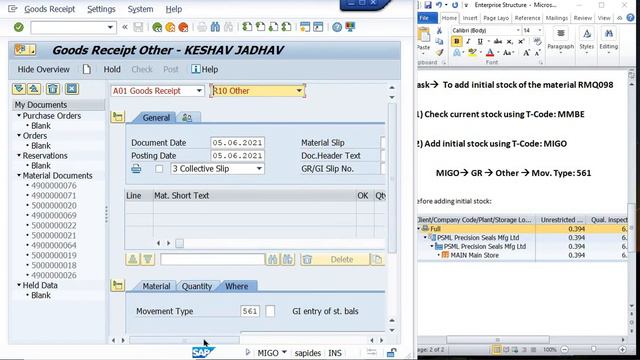Click the Word zoom slider handle
The image size is (640, 360).
593,349
